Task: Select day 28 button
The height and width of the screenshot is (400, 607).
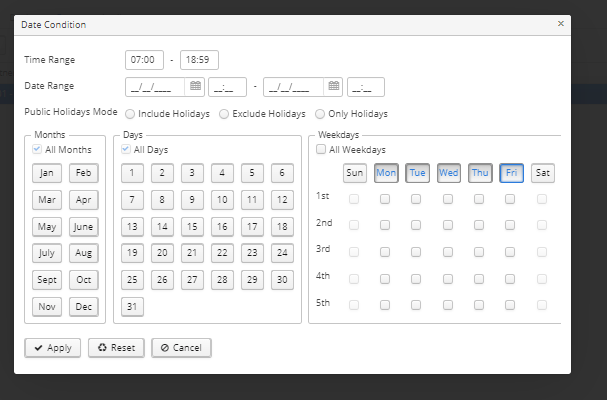Action: [x=222, y=280]
